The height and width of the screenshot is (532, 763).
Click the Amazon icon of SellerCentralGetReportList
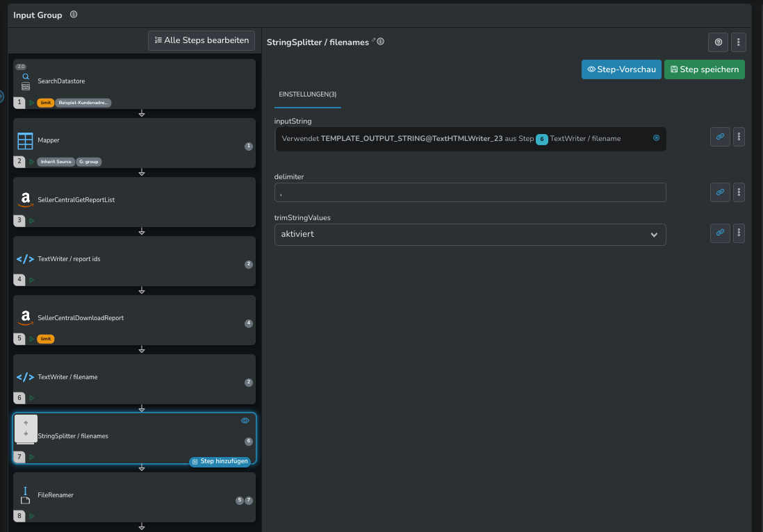click(25, 199)
